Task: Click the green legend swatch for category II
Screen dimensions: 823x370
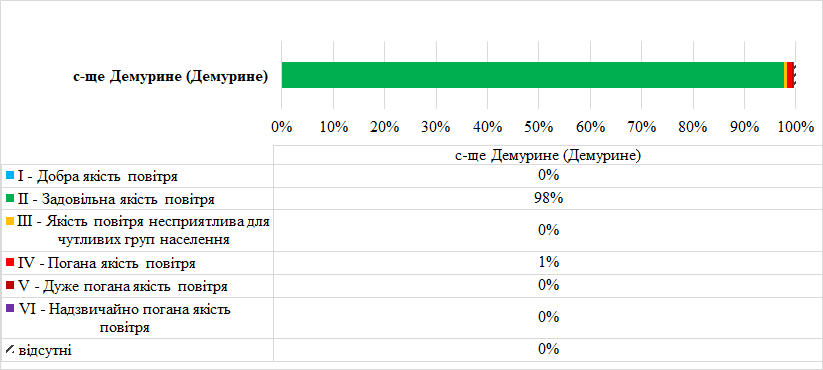Action: point(9,197)
